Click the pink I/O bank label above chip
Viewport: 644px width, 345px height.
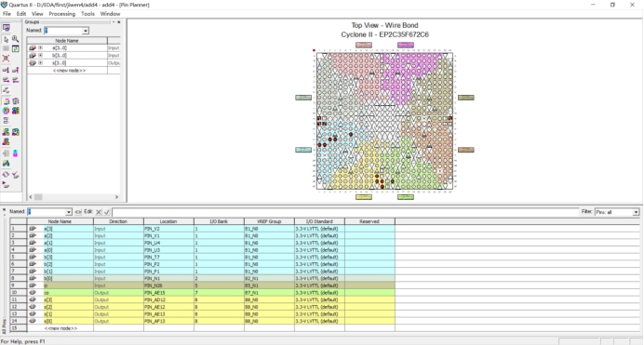point(364,46)
